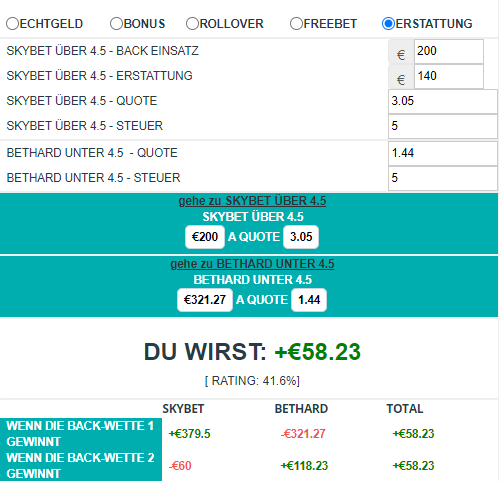Focus the Skybet Steuer input field
Viewport: 499px width, 481px height.
coord(443,126)
